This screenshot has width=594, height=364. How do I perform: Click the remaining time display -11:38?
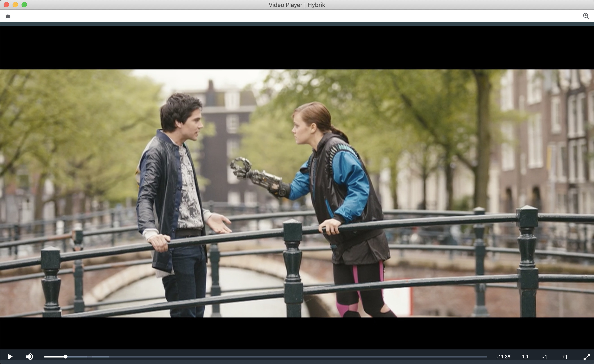point(503,357)
